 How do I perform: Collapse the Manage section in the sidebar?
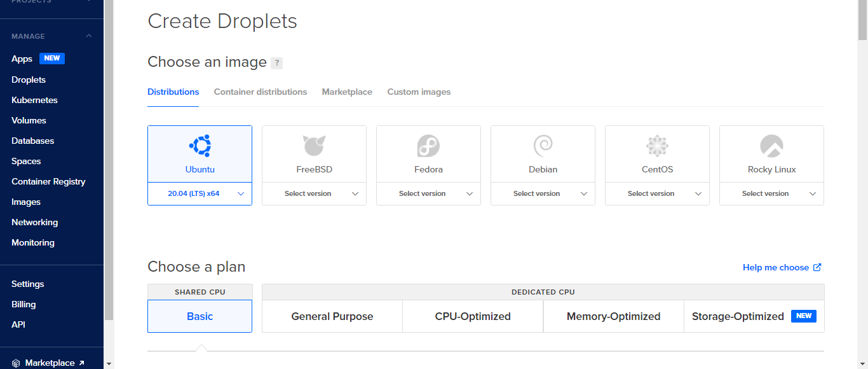pyautogui.click(x=89, y=36)
